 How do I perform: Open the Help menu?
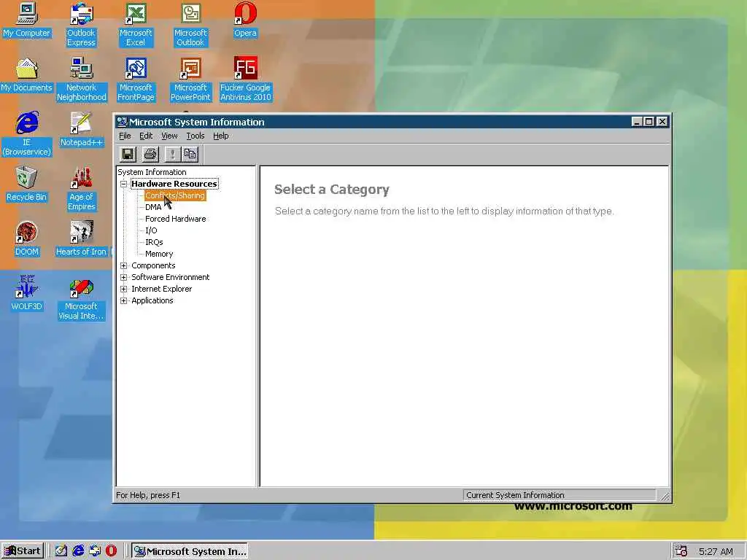(x=220, y=136)
